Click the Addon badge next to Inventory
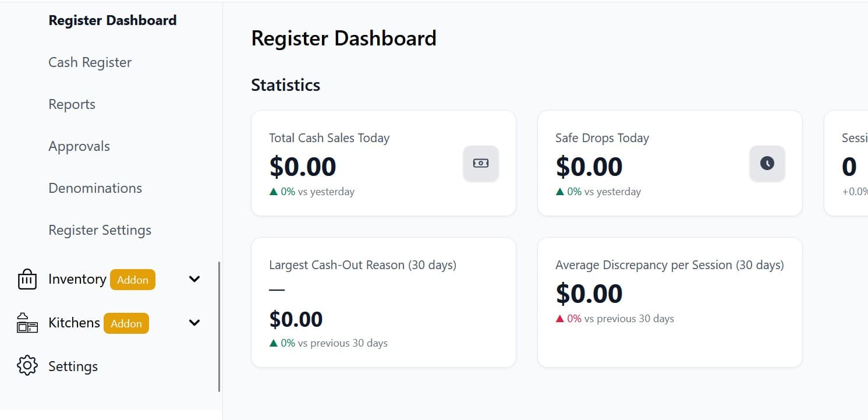The width and height of the screenshot is (868, 420). (132, 280)
